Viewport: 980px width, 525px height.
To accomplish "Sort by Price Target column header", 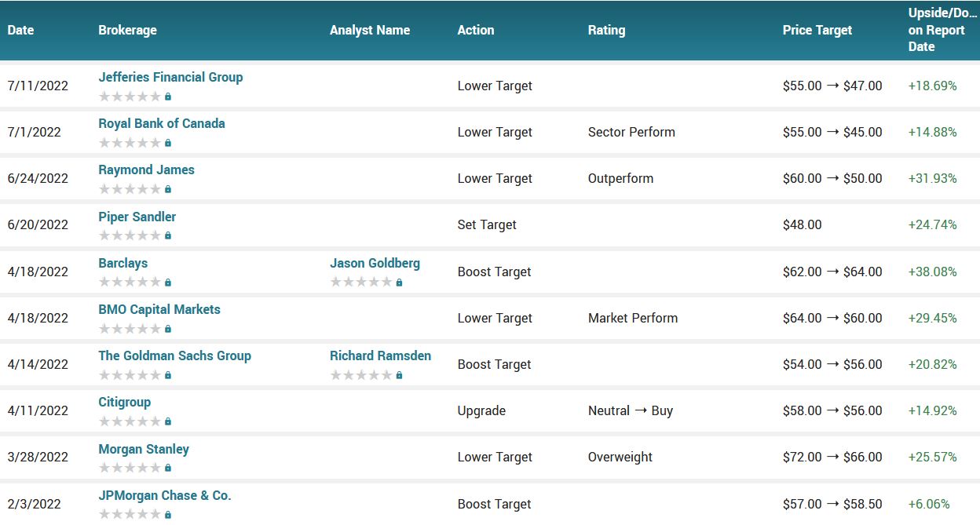I will (x=817, y=30).
